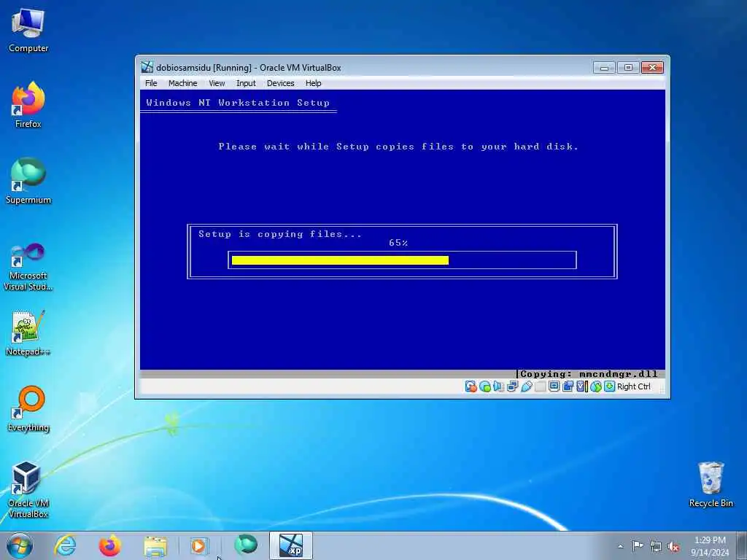The width and height of the screenshot is (747, 560).
Task: Click the mouse integration indicator in VirtualBox status bar
Action: click(x=595, y=386)
